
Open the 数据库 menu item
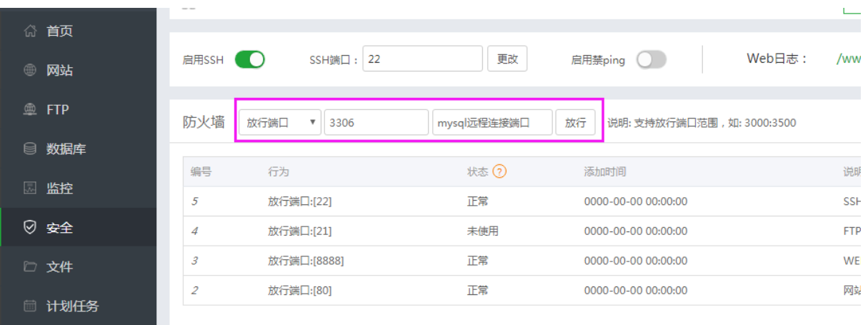(x=70, y=149)
